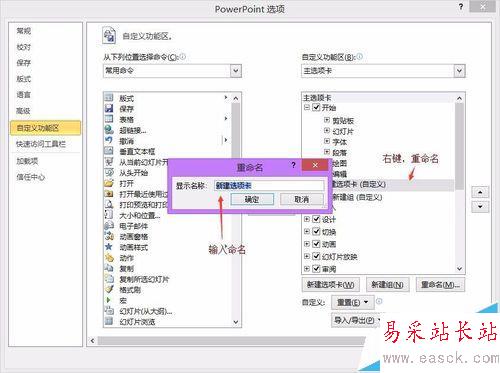The height and width of the screenshot is (373, 500).
Task: Click 取消 in the rename dialog
Action: click(x=302, y=199)
